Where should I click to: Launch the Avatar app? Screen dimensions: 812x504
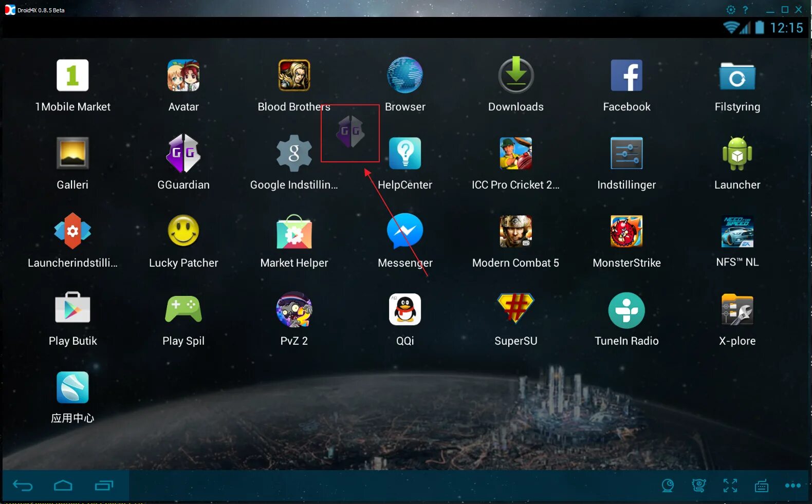[x=183, y=76]
